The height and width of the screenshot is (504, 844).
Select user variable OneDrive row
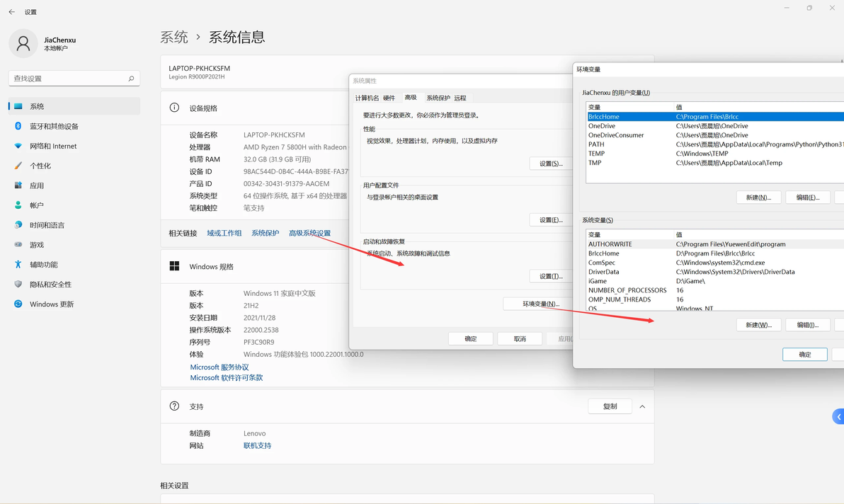pos(715,126)
